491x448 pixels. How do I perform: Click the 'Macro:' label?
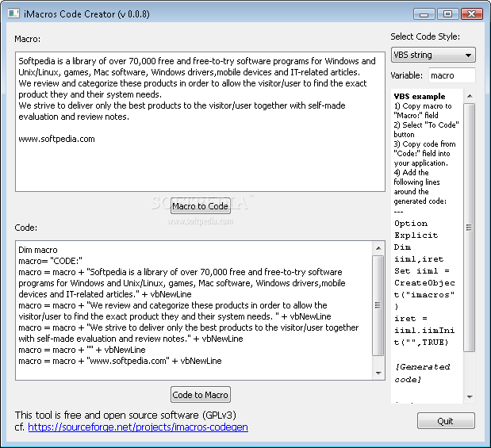point(28,39)
